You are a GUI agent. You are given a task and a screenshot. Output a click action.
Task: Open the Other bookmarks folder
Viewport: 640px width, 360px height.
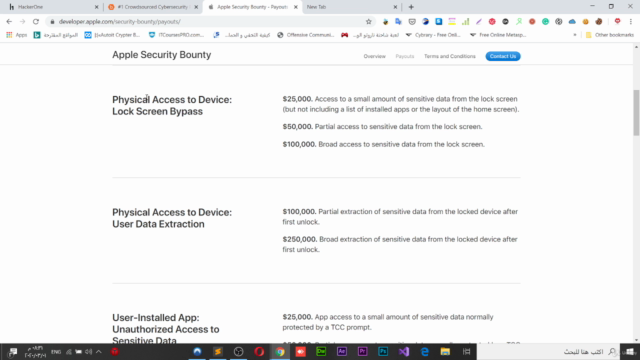coord(610,35)
